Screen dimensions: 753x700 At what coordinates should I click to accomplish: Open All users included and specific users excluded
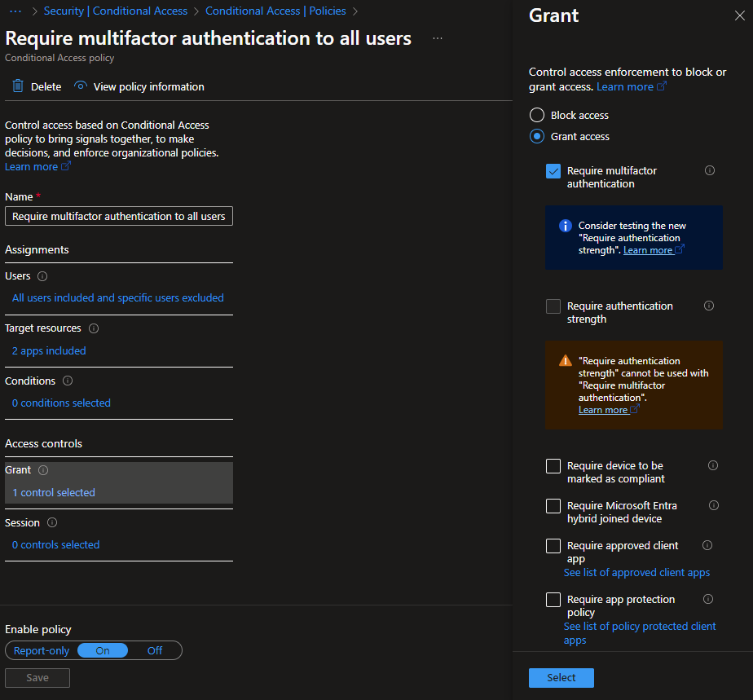[x=118, y=297]
